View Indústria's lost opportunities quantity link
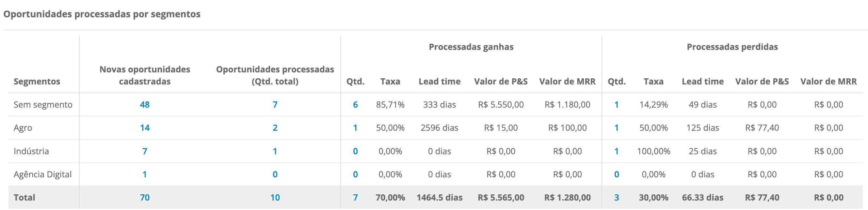The width and height of the screenshot is (868, 210). click(x=616, y=151)
